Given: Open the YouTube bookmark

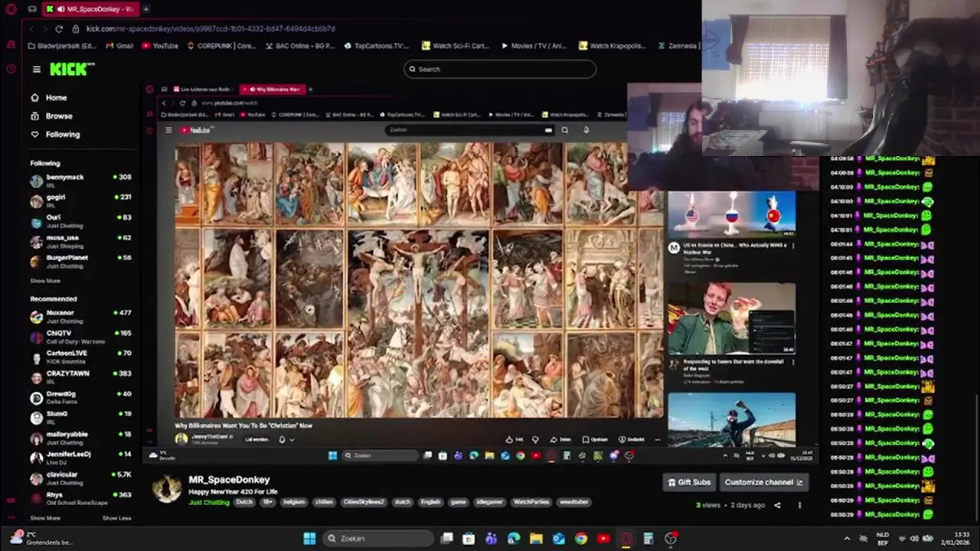Looking at the screenshot, I should pyautogui.click(x=159, y=46).
